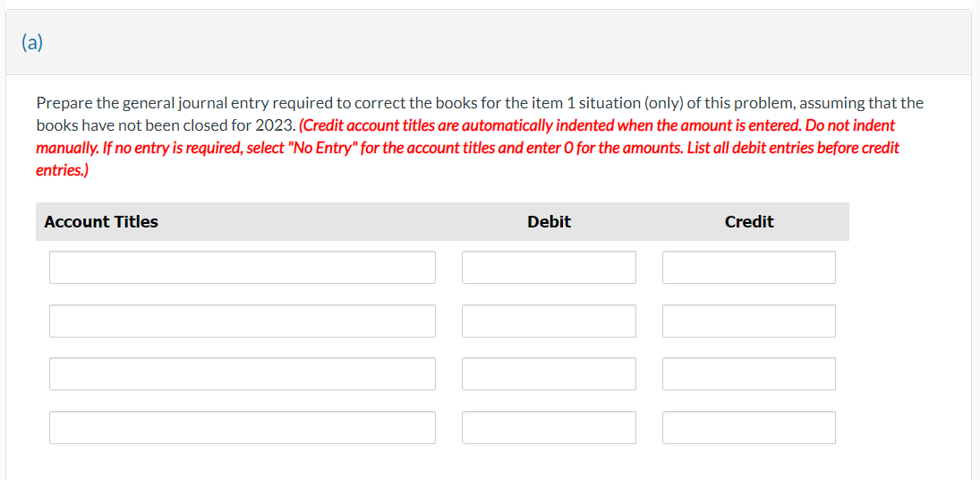Select the first row Credit amount box

[x=749, y=267]
